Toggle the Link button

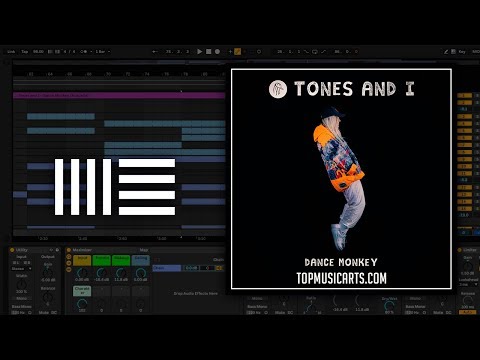(x=11, y=52)
